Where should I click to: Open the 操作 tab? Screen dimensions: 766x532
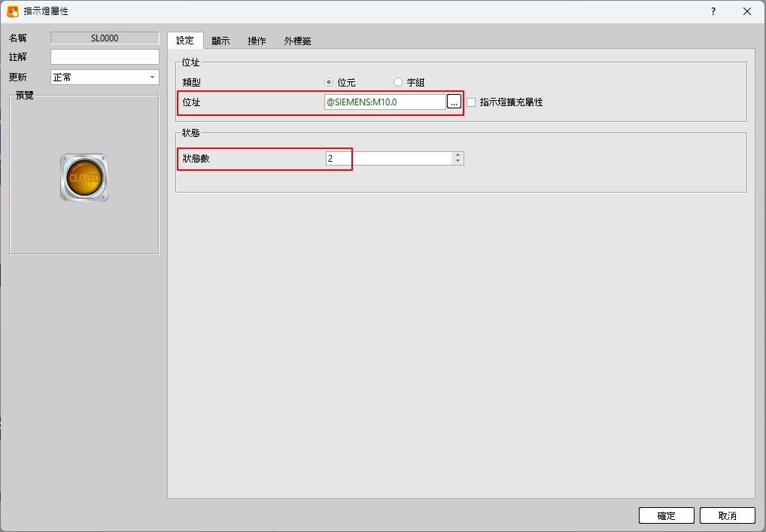257,41
